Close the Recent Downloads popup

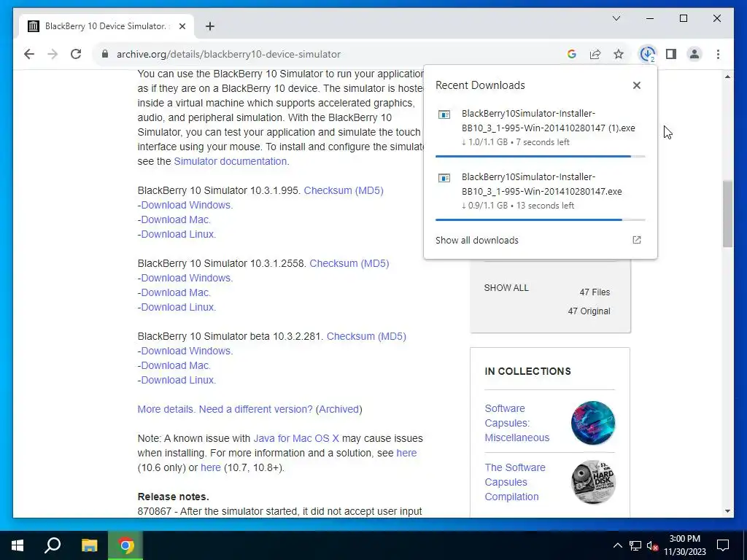pyautogui.click(x=636, y=85)
